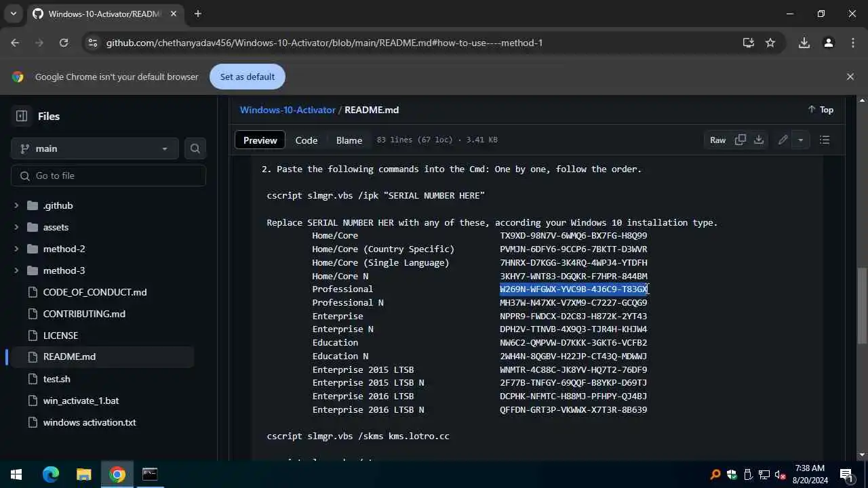This screenshot has height=488, width=868.
Task: Install app icon in address bar
Action: click(x=749, y=43)
